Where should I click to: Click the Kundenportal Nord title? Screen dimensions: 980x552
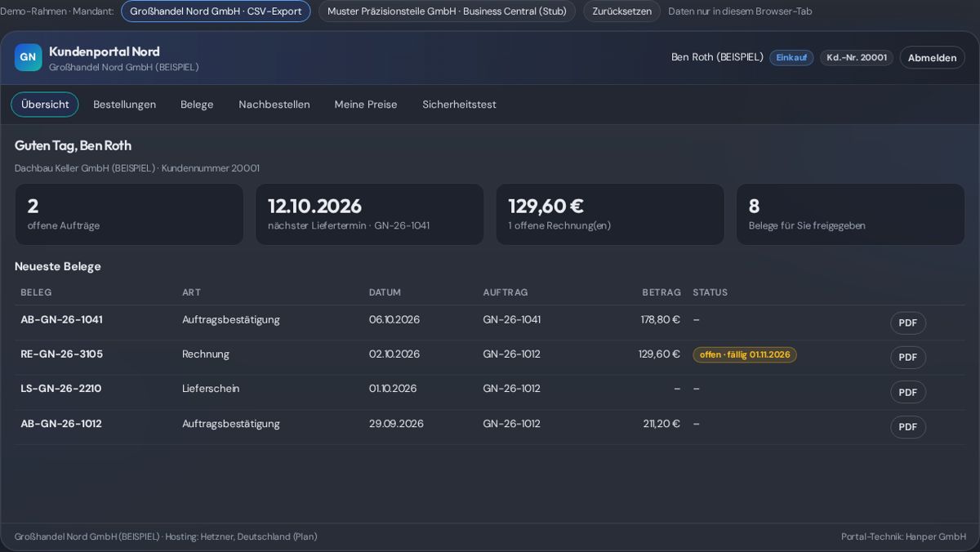105,51
